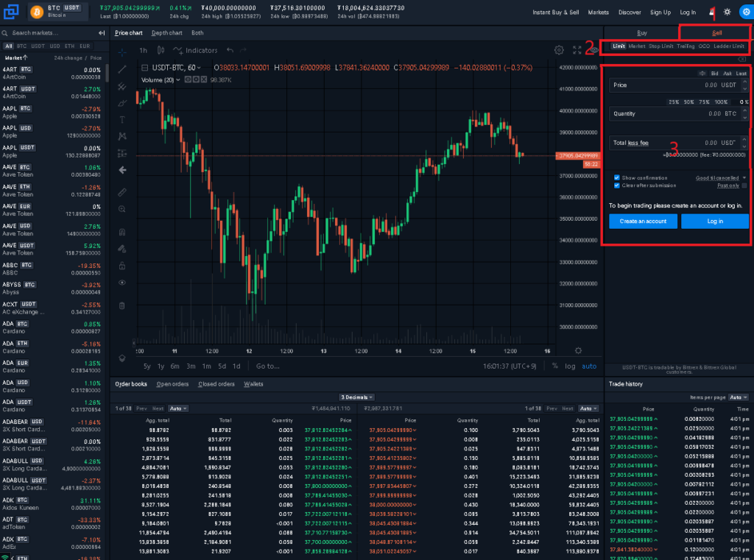754x560 pixels.
Task: Toggle log scale on chart
Action: (x=570, y=366)
